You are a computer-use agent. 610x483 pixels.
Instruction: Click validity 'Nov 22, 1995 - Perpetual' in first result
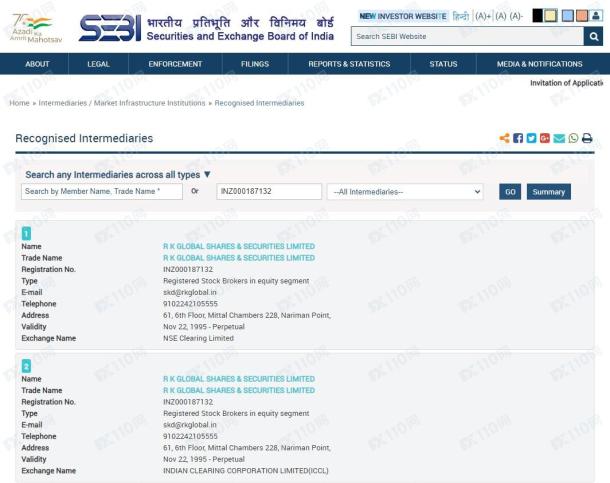pyautogui.click(x=204, y=327)
